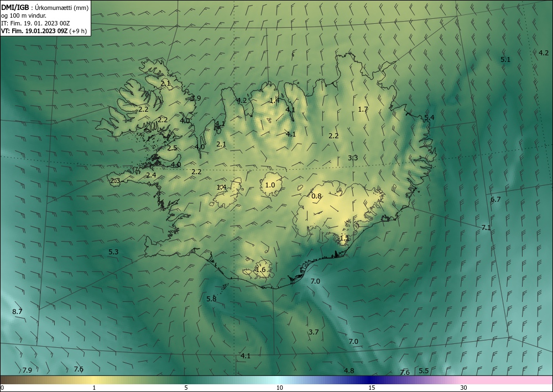Click the map value 3.9
The image size is (553, 392).
pyautogui.click(x=195, y=98)
